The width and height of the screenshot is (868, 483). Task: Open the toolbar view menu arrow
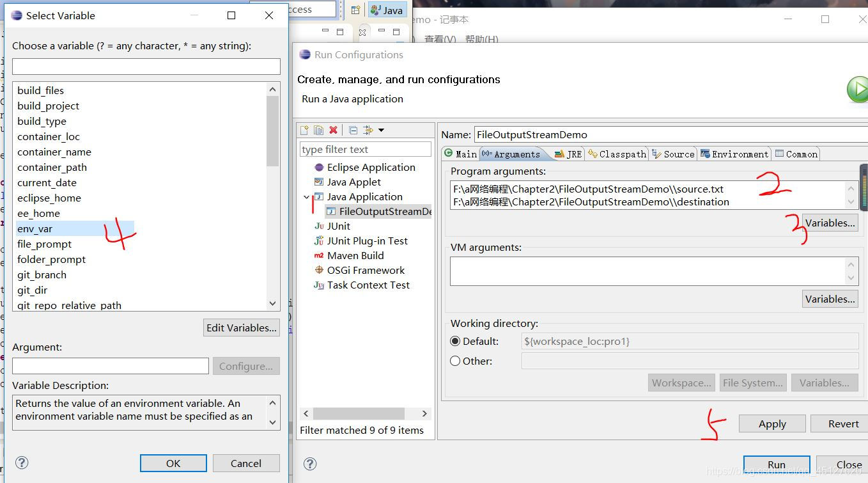(382, 129)
